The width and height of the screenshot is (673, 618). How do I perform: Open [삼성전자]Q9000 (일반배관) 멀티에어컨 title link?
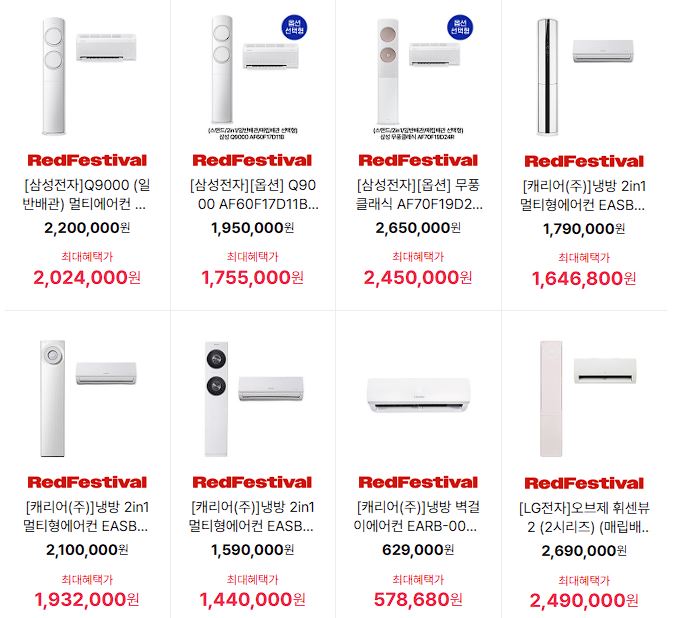87,194
